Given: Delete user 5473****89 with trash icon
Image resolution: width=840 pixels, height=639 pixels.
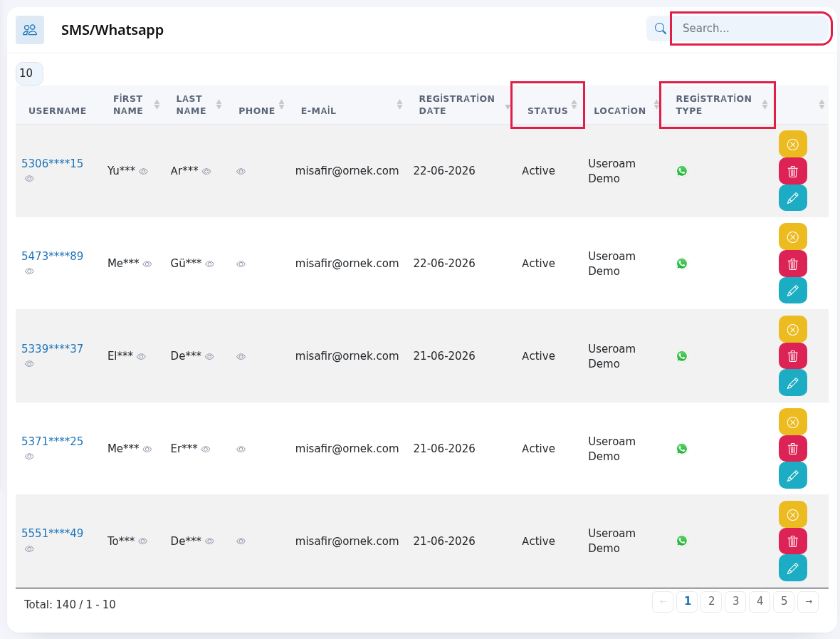Looking at the screenshot, I should click(x=793, y=264).
